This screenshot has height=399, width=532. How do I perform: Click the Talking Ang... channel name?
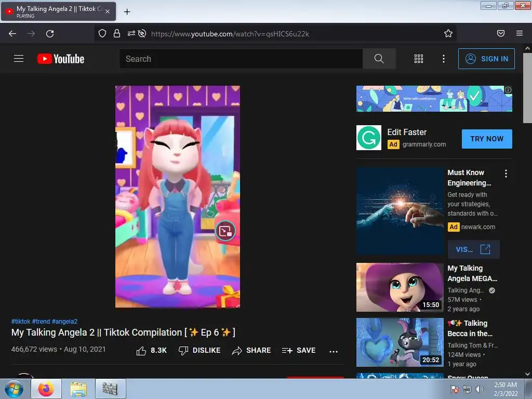tap(465, 290)
